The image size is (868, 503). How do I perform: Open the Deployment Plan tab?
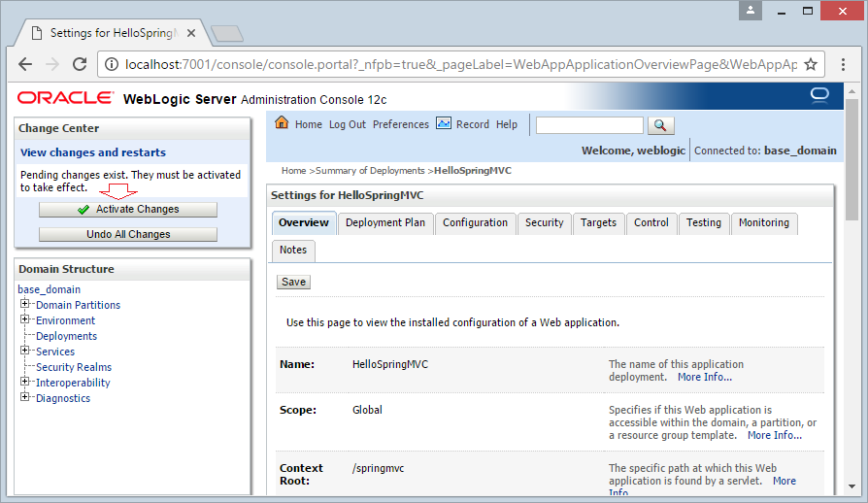pos(385,223)
